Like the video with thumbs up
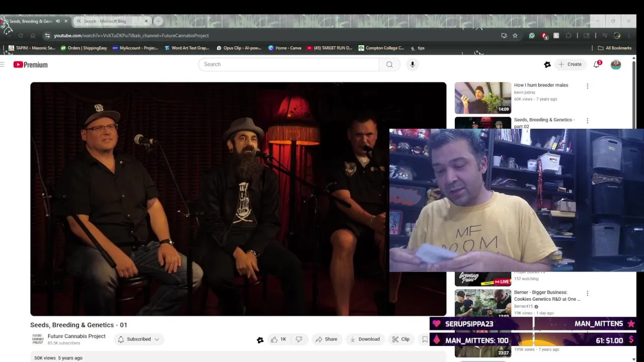 278,339
